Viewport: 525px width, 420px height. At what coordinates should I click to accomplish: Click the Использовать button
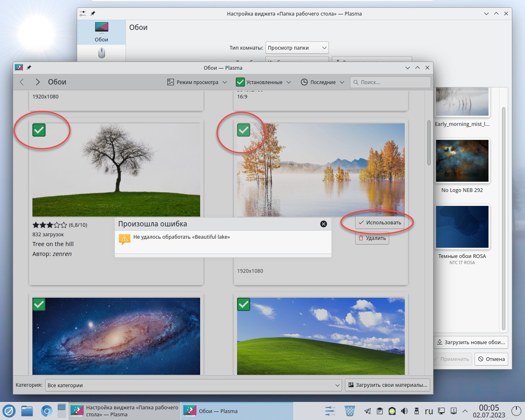click(379, 223)
